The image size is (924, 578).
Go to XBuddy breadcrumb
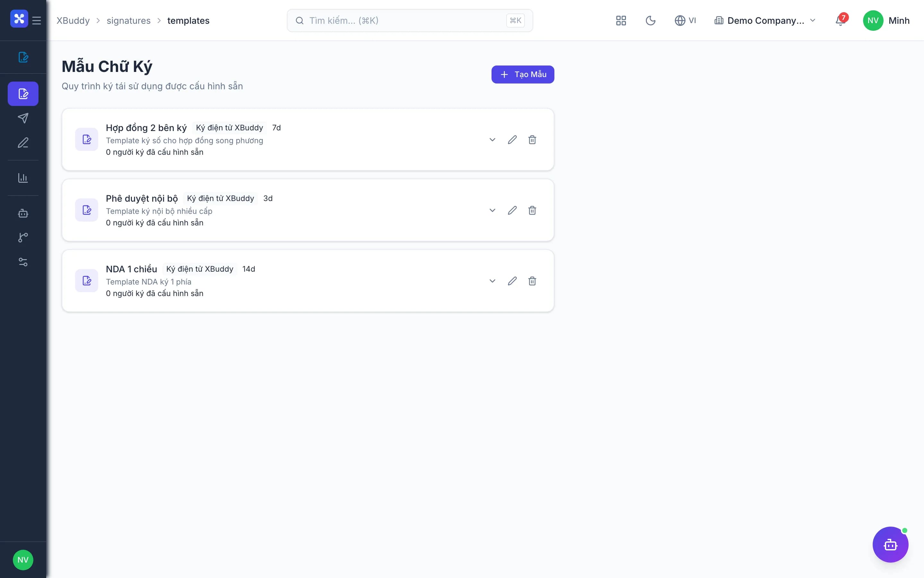(73, 21)
